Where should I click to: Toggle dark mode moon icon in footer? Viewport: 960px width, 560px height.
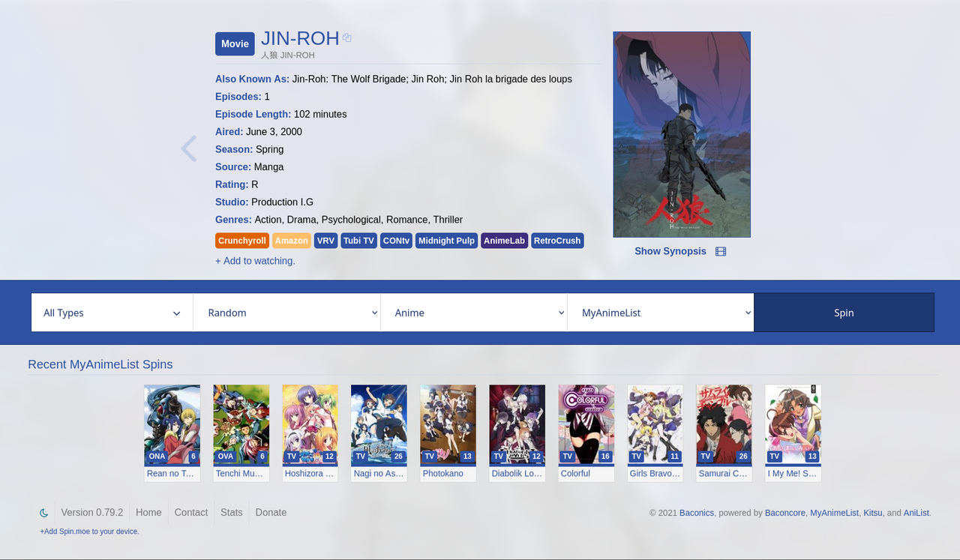[44, 513]
